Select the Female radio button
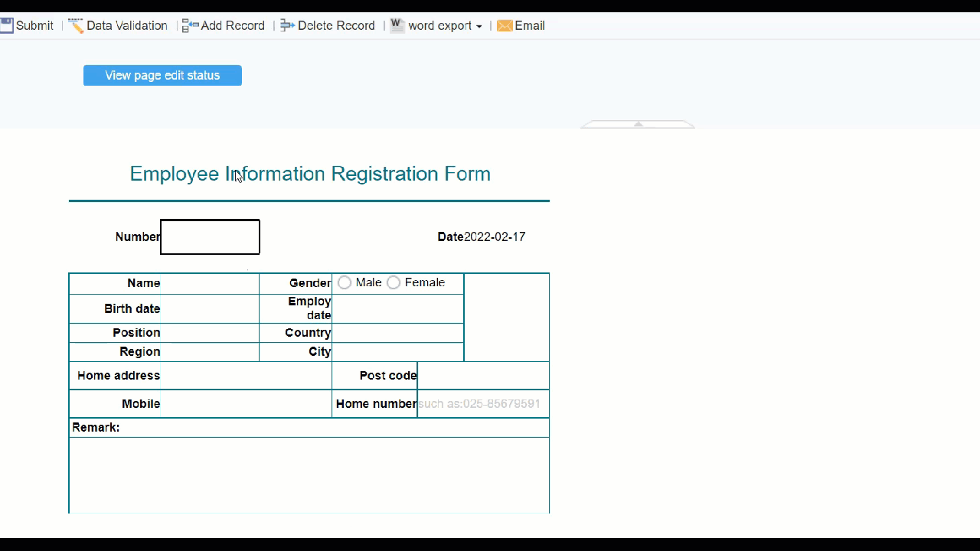980x551 pixels. click(x=394, y=282)
